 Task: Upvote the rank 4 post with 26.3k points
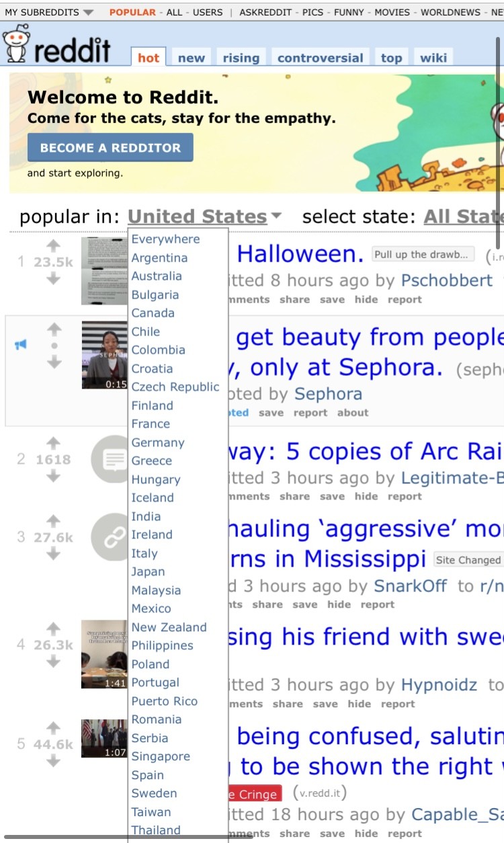(x=53, y=629)
